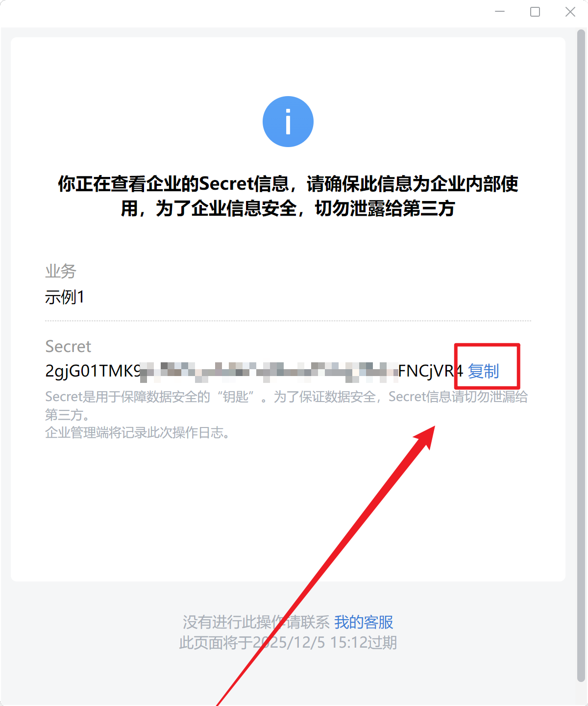Close the Secret dialog window
Screen dimensions: 588x706
click(x=570, y=11)
